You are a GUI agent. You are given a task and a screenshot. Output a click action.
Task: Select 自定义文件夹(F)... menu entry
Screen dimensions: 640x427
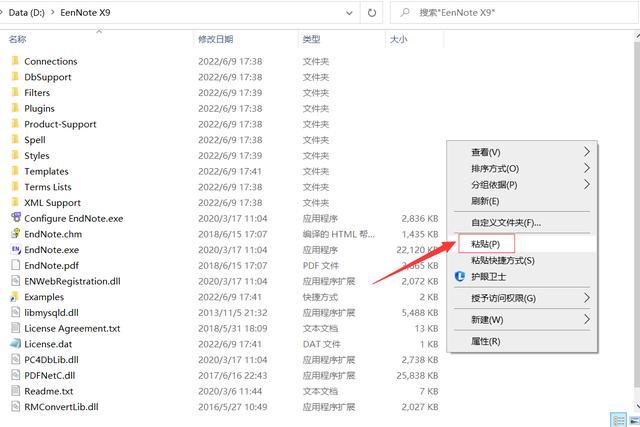tap(522, 222)
